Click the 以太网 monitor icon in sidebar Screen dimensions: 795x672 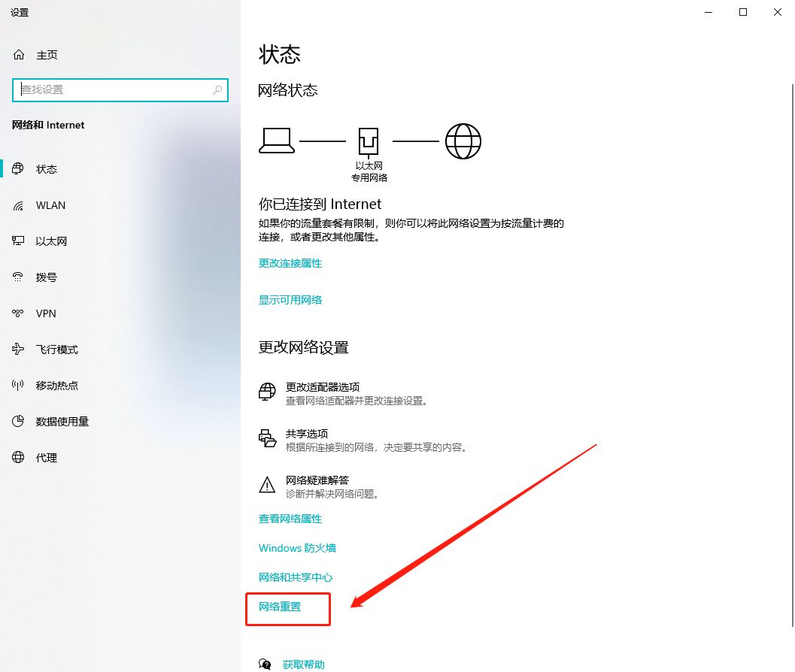point(18,241)
